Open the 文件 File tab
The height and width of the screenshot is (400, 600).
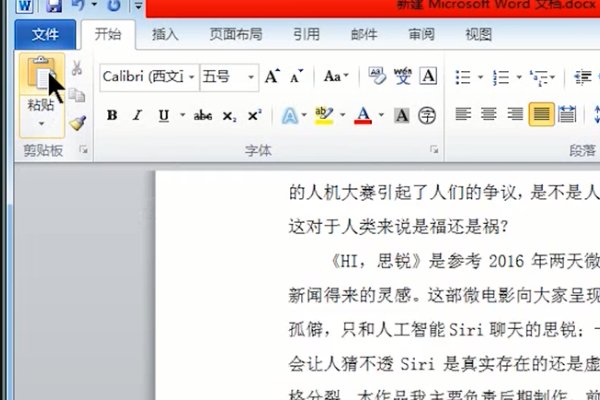point(45,35)
